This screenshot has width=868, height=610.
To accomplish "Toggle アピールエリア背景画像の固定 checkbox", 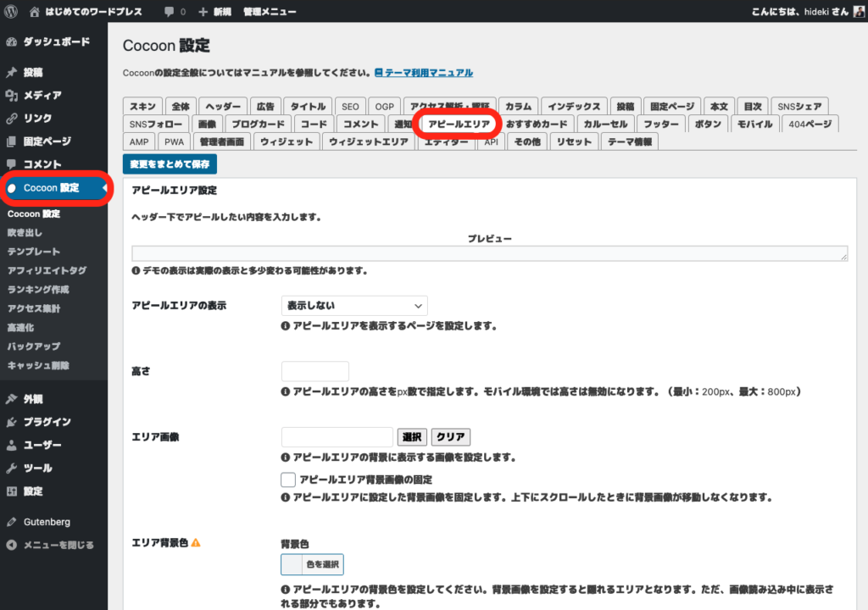I will click(x=288, y=480).
